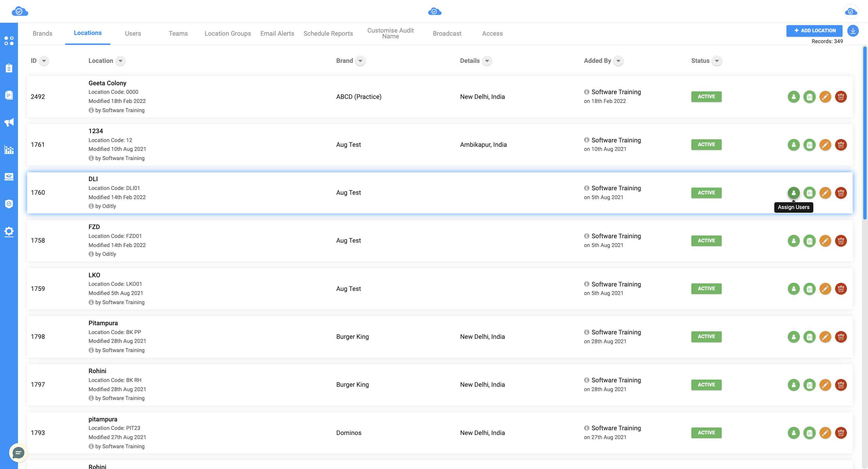This screenshot has width=868, height=469.
Task: Assign users to DLI location
Action: [x=794, y=193]
